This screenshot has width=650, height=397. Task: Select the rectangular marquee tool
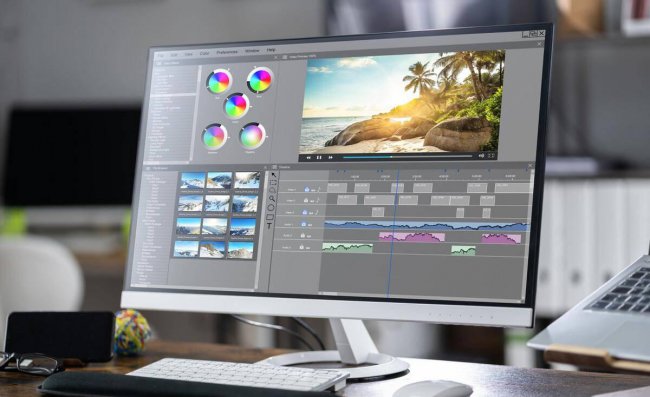pos(273,182)
